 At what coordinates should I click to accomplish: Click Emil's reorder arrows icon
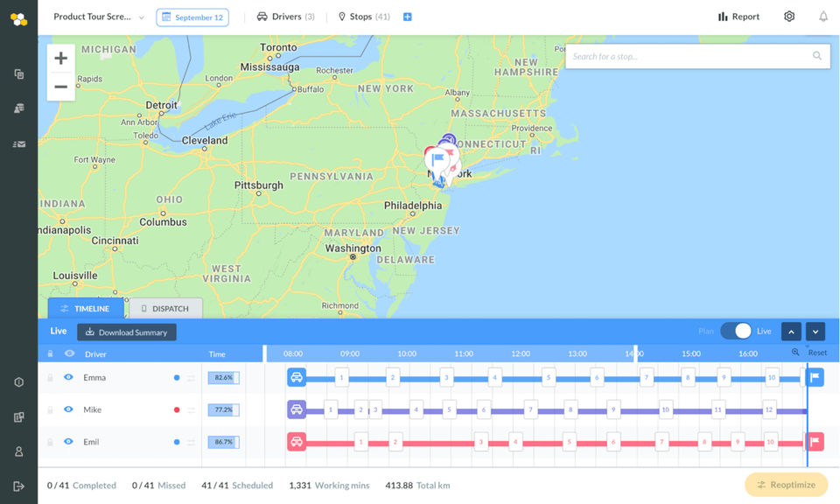[192, 443]
